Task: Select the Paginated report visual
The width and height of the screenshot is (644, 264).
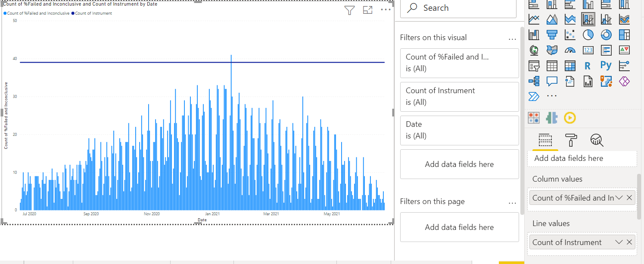Action: (x=588, y=81)
